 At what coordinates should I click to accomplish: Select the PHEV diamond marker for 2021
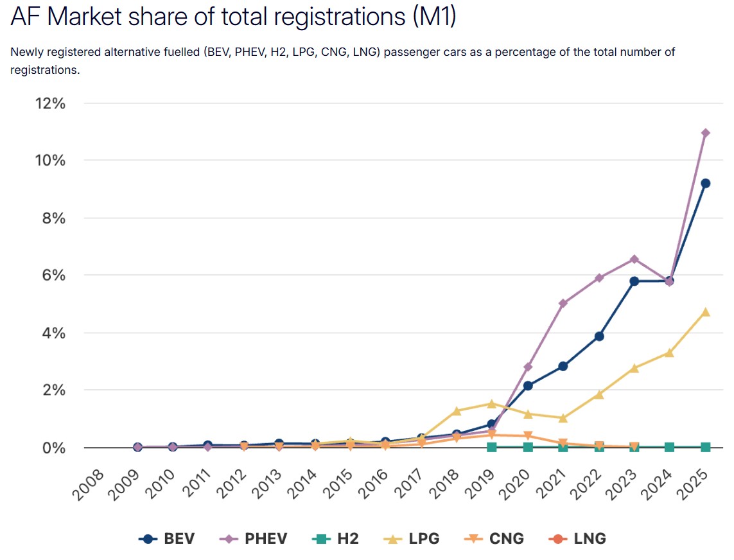point(563,303)
